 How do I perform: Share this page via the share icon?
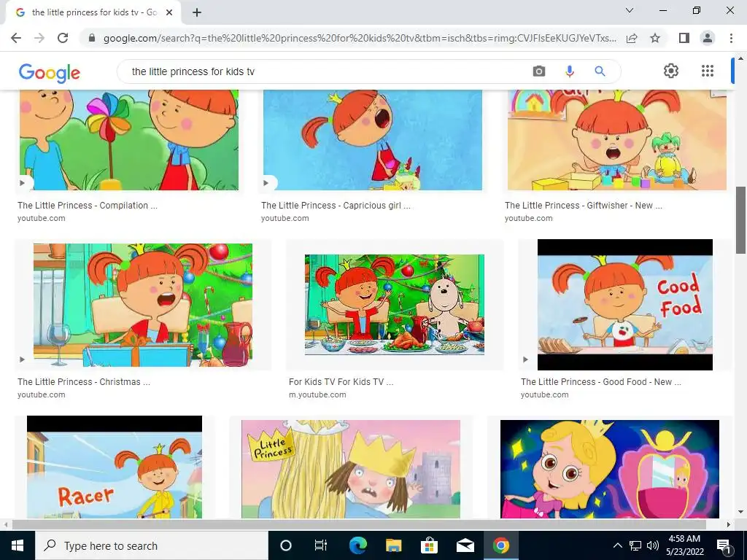pyautogui.click(x=632, y=38)
